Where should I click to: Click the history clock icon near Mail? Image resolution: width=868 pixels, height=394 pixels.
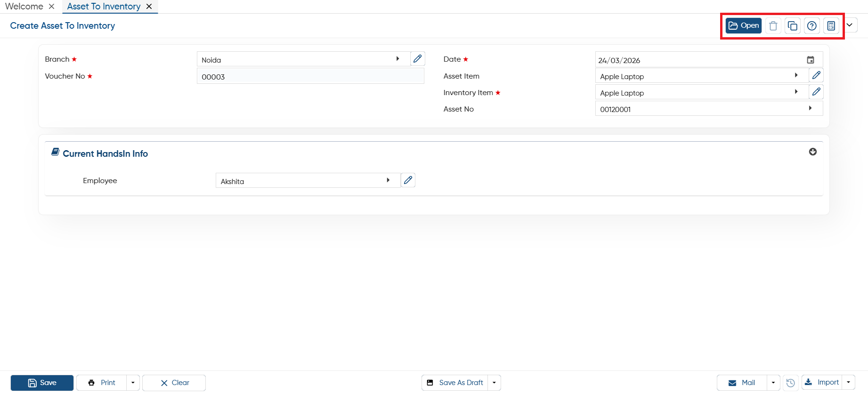pyautogui.click(x=791, y=383)
